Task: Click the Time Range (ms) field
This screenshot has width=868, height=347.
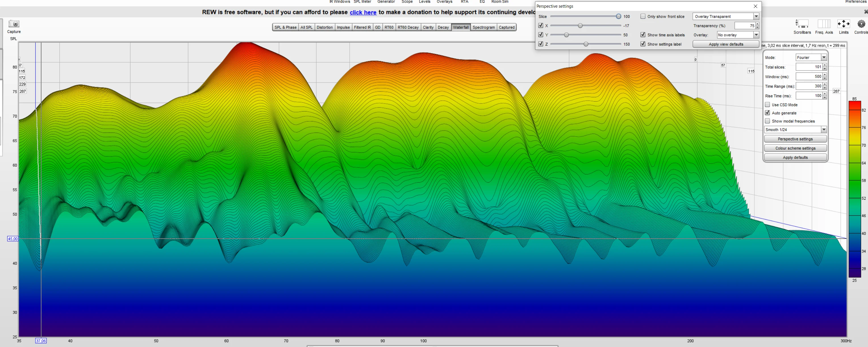Action: pyautogui.click(x=809, y=86)
